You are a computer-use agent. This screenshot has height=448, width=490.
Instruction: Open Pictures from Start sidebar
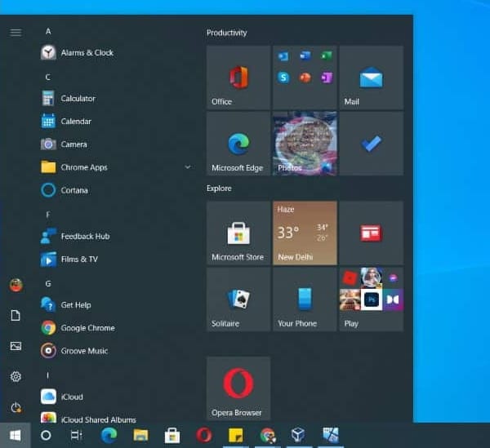tap(16, 346)
